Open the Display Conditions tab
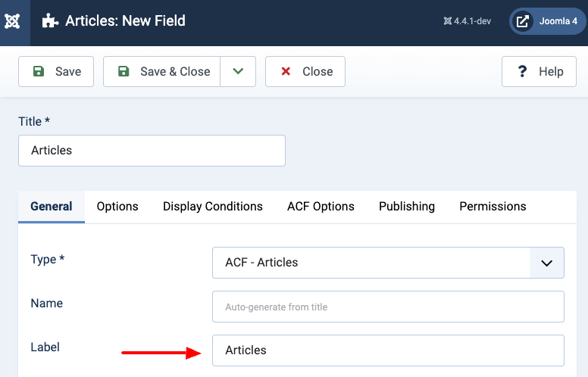Image resolution: width=588 pixels, height=377 pixels. click(x=213, y=207)
